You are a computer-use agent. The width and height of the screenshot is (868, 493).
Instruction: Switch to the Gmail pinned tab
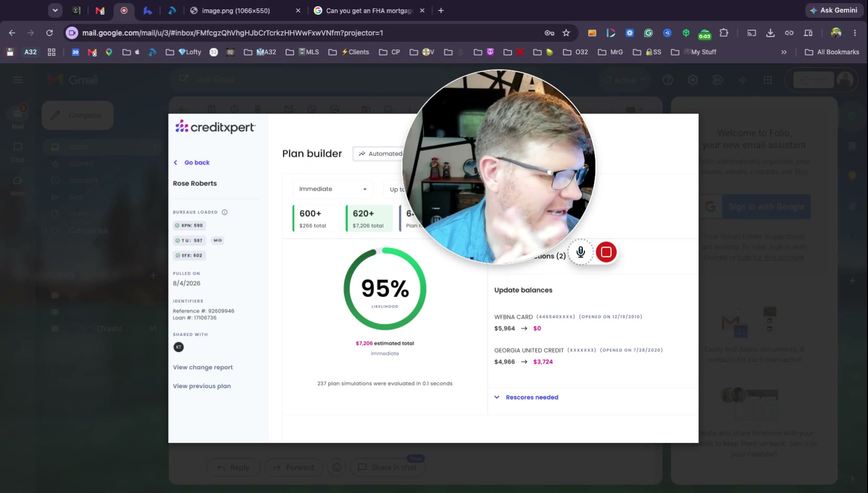tap(100, 10)
